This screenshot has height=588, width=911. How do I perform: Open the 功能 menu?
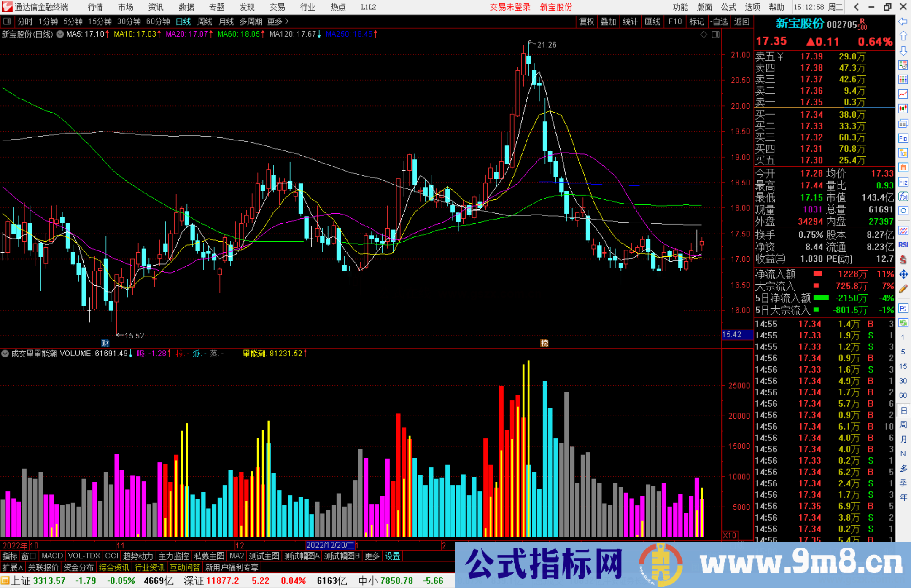coord(680,7)
